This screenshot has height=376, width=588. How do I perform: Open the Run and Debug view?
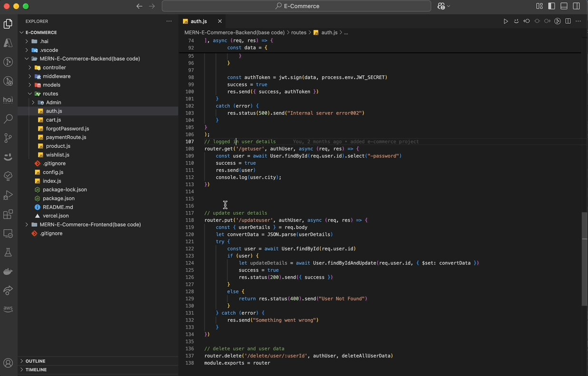point(8,195)
